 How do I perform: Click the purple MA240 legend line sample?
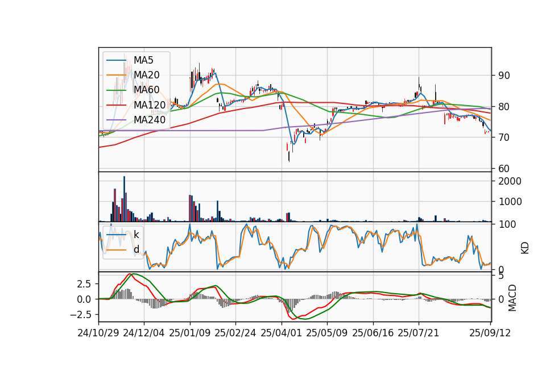[x=116, y=120]
